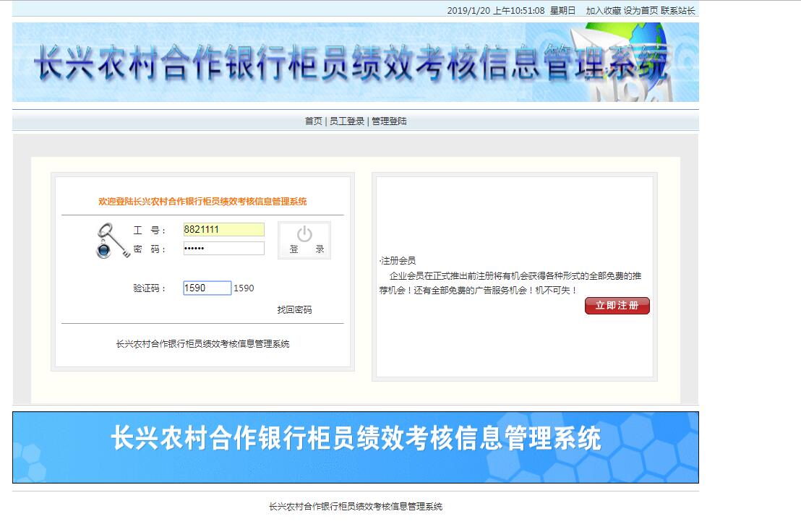Click the blue bottom banner image
The height and width of the screenshot is (532, 801).
[x=356, y=447]
